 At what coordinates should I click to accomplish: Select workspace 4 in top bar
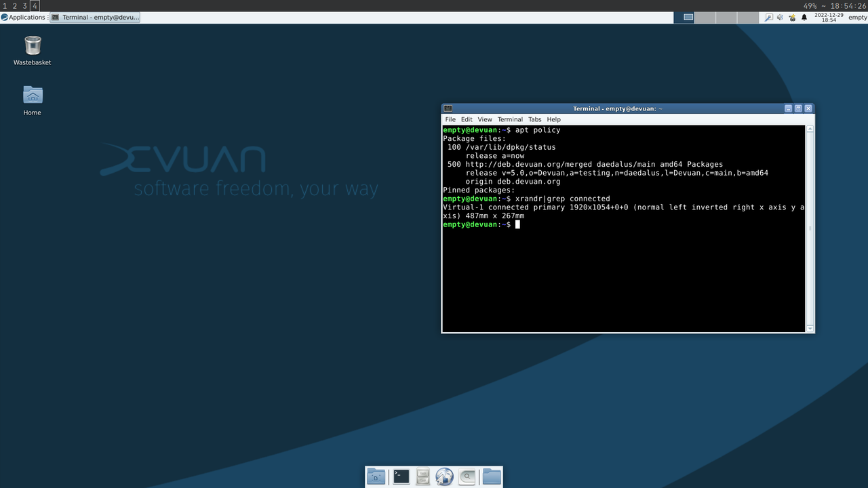click(35, 6)
